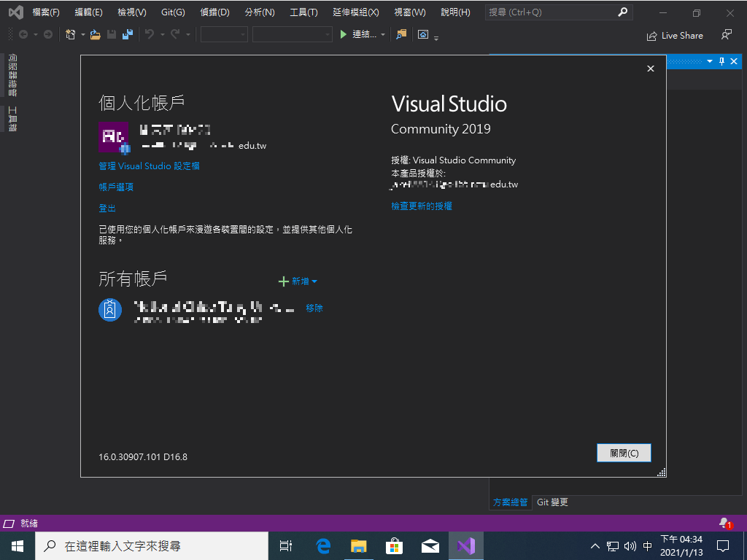
Task: Open the Solution Explorer window options dropdown
Action: click(709, 61)
